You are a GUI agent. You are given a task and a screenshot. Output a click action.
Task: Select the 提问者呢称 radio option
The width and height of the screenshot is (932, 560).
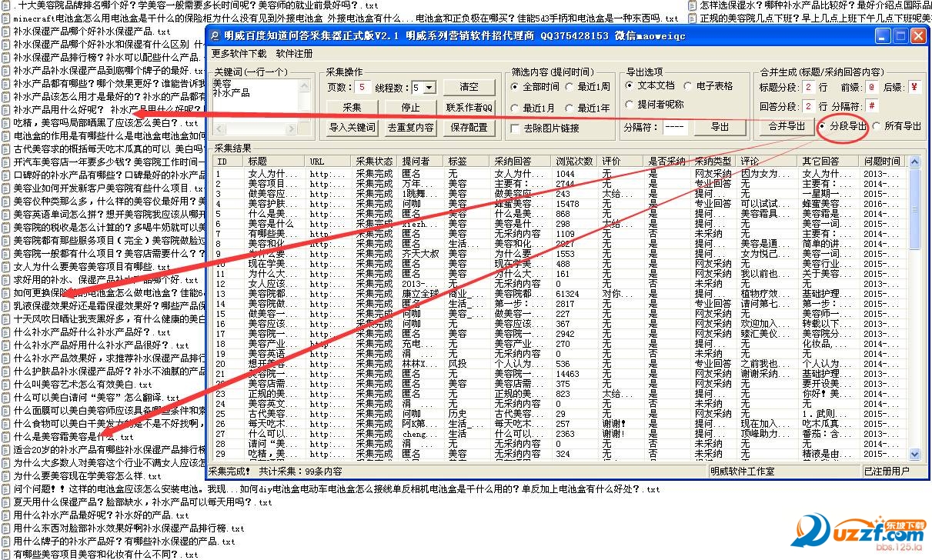630,104
